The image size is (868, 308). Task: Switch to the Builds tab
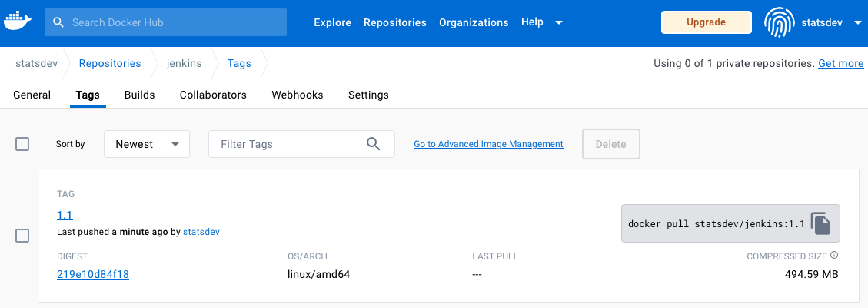[x=139, y=95]
